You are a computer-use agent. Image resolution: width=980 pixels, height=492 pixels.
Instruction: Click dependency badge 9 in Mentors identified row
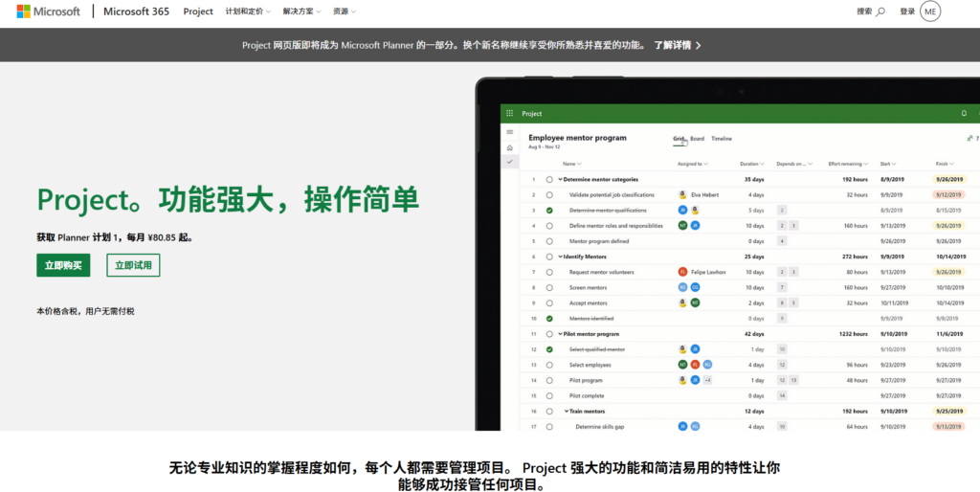pyautogui.click(x=782, y=318)
